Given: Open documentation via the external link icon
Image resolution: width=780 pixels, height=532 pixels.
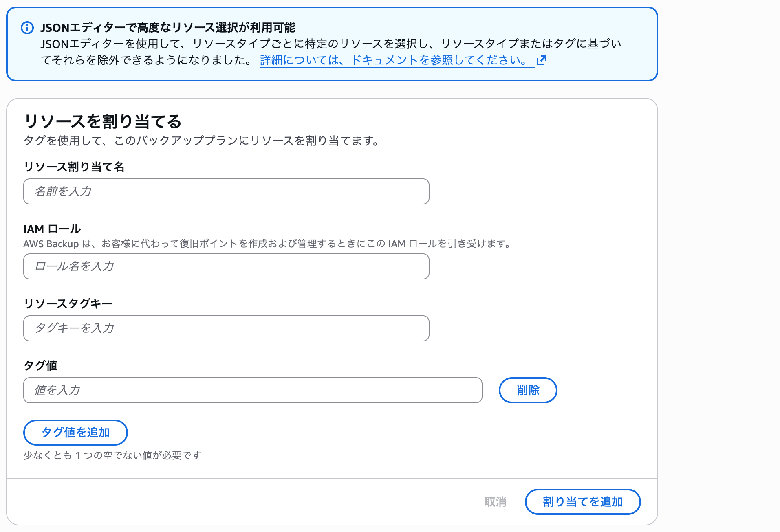Looking at the screenshot, I should [542, 60].
